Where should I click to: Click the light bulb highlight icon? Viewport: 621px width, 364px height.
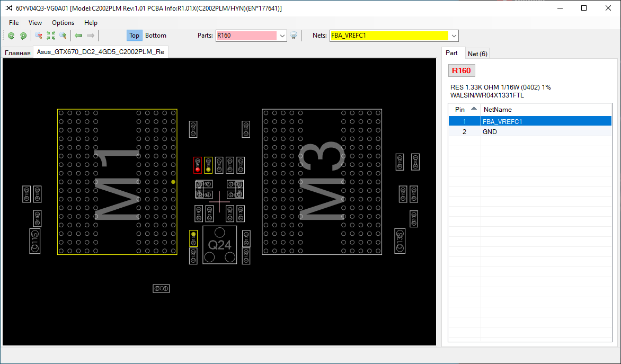pos(294,36)
